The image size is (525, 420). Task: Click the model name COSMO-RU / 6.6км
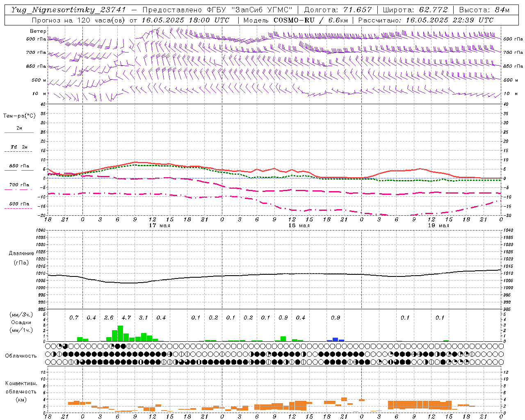311,20
